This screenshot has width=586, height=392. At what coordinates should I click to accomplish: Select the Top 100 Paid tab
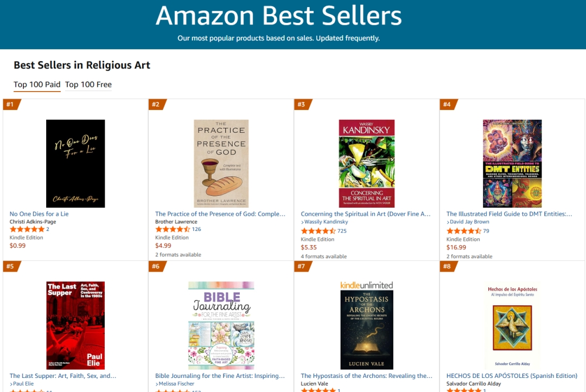point(37,85)
